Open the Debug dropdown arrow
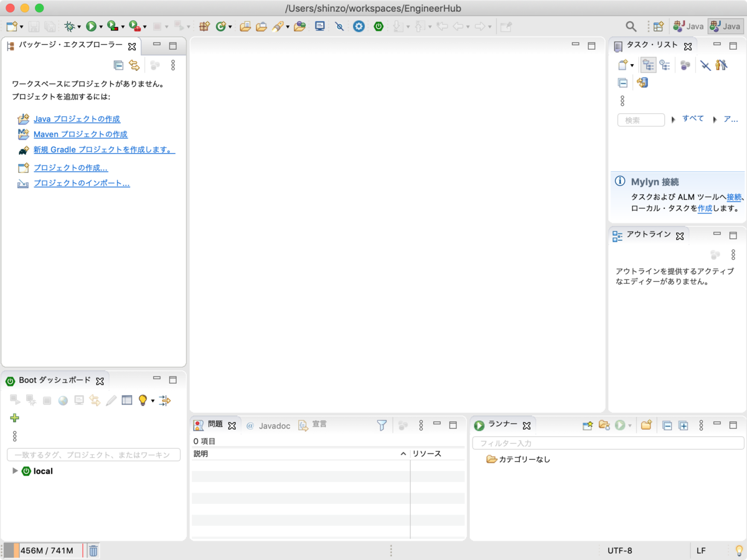 pos(80,27)
